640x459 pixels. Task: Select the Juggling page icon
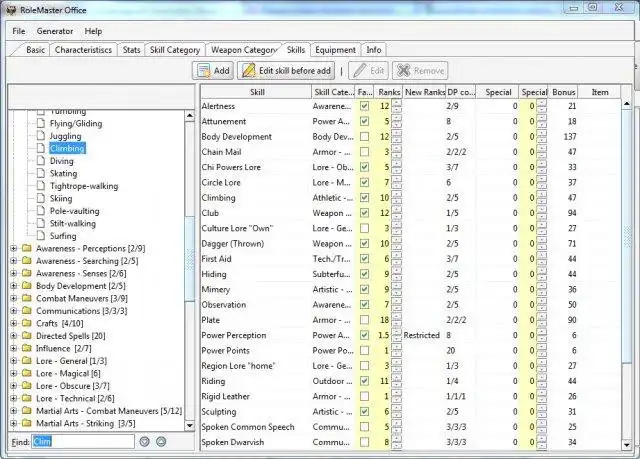pyautogui.click(x=40, y=136)
